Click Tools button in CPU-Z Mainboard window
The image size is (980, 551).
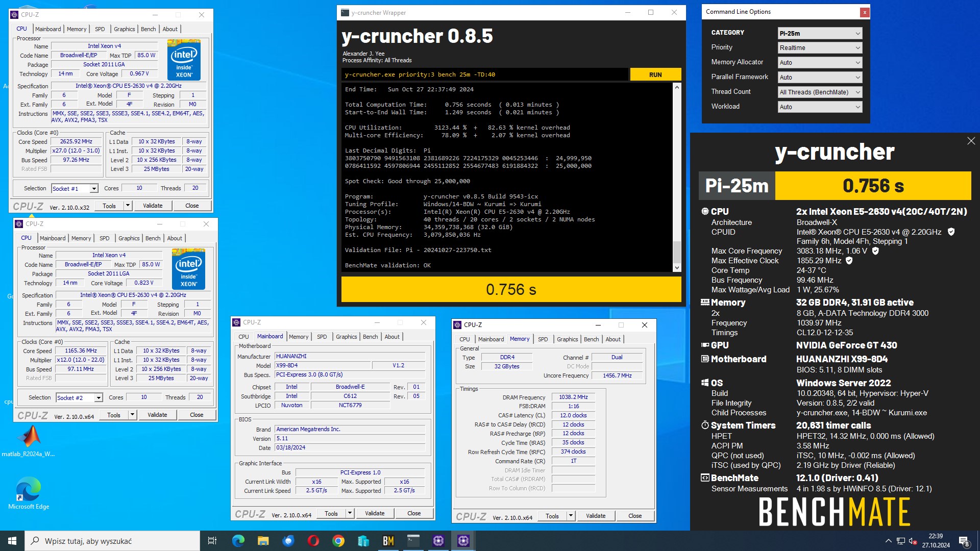pos(331,513)
